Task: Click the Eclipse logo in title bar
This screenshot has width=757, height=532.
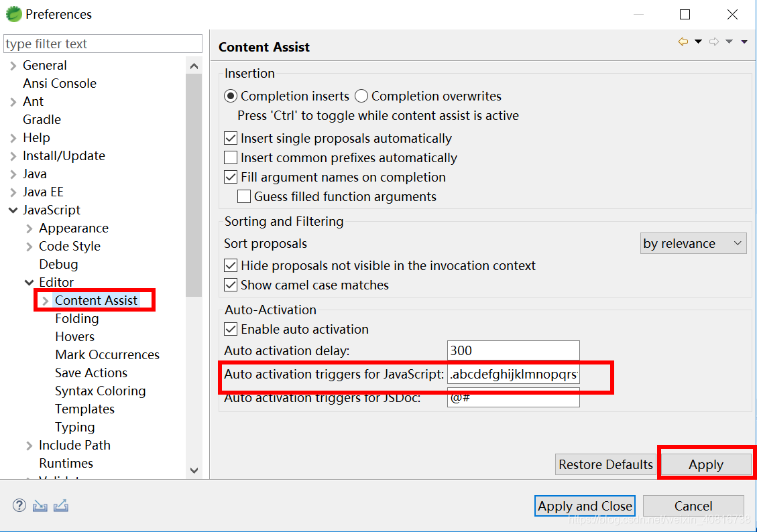Action: [13, 14]
